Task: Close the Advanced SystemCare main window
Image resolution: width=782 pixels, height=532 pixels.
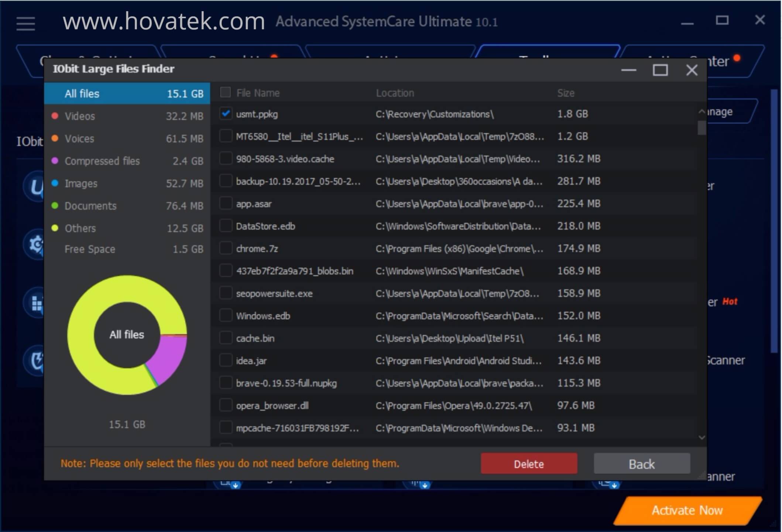Action: click(760, 20)
